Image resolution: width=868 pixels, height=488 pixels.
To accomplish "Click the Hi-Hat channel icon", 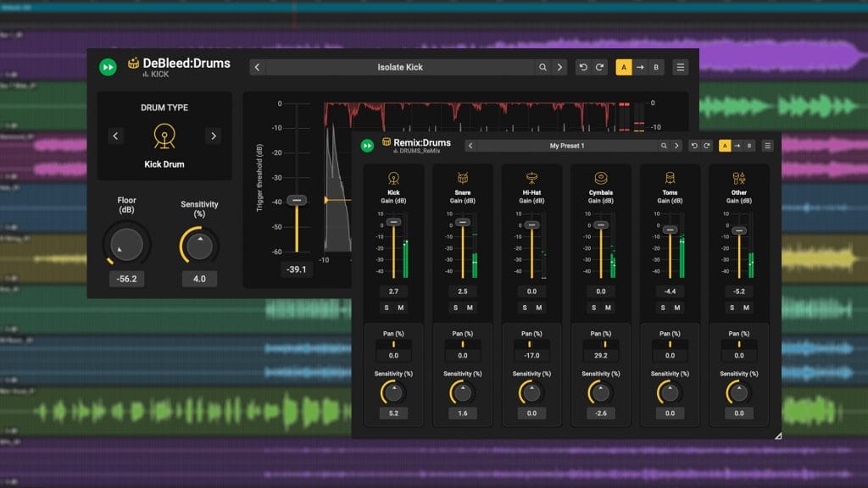I will point(531,178).
